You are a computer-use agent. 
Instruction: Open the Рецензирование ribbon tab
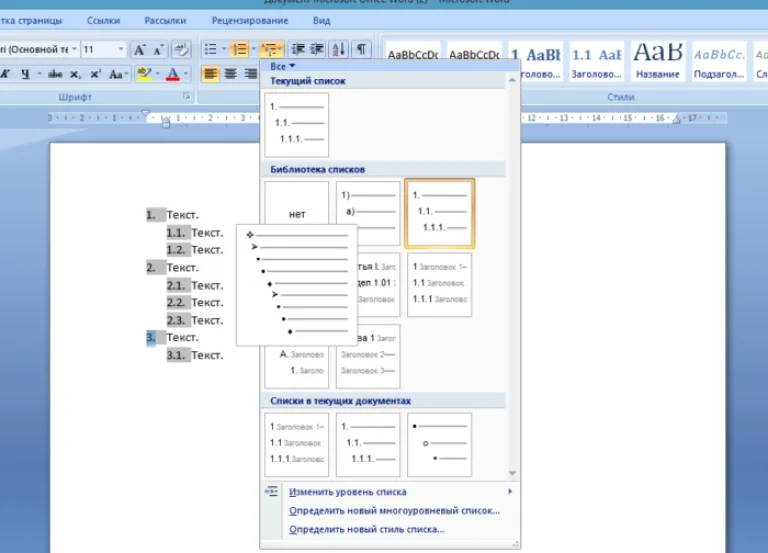(250, 21)
